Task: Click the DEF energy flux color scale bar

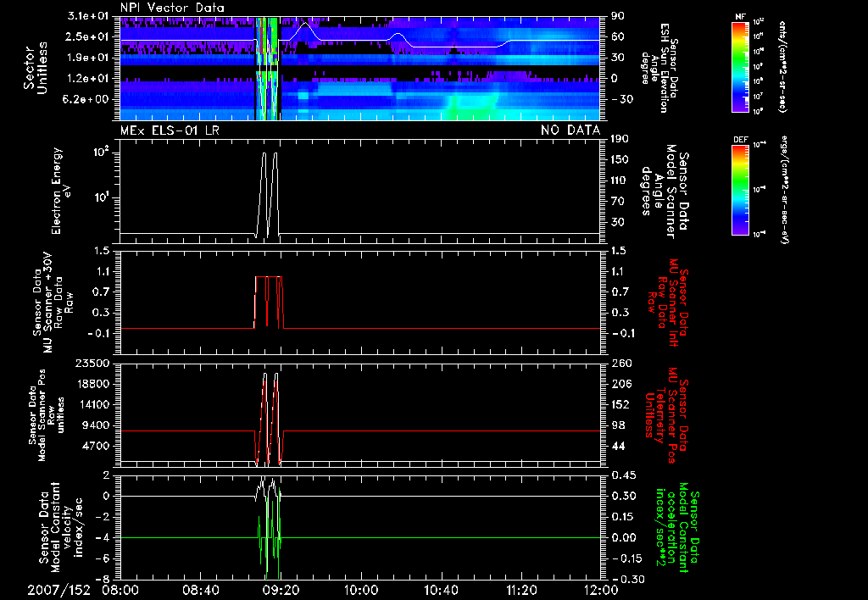Action: pos(740,189)
